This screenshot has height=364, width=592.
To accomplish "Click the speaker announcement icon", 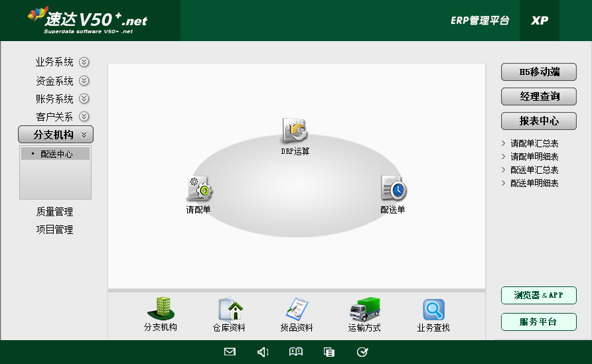I will (263, 352).
